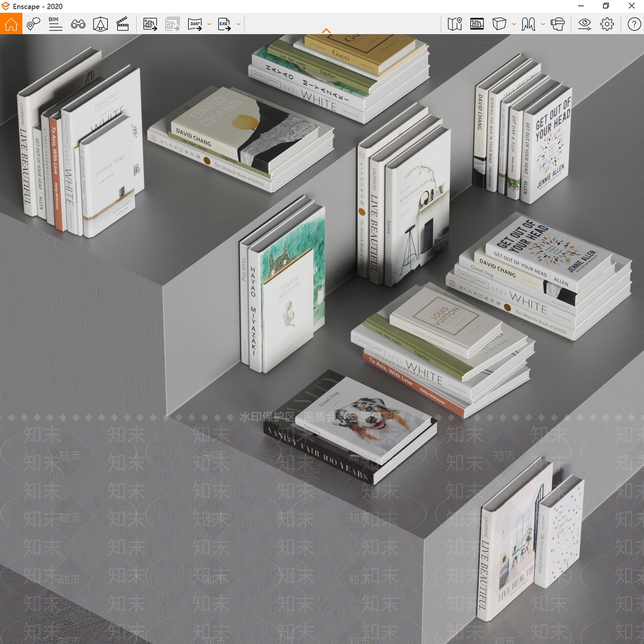Expand the EXE export dropdown arrow
This screenshot has height=644, width=644.
click(x=238, y=24)
